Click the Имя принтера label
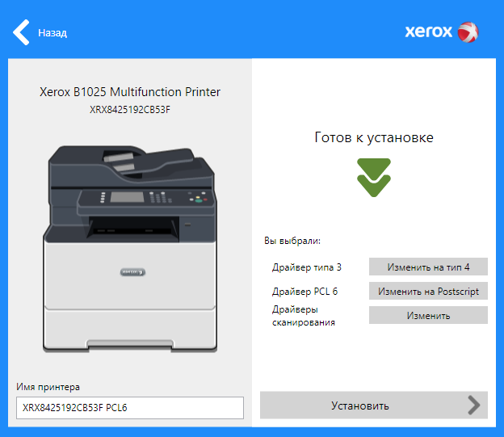 (x=48, y=387)
